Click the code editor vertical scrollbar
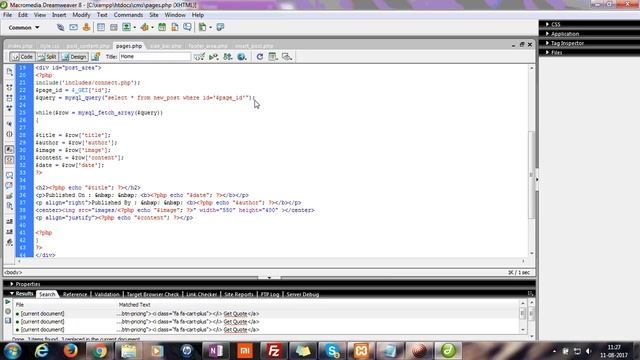640x360 pixels. click(x=531, y=176)
